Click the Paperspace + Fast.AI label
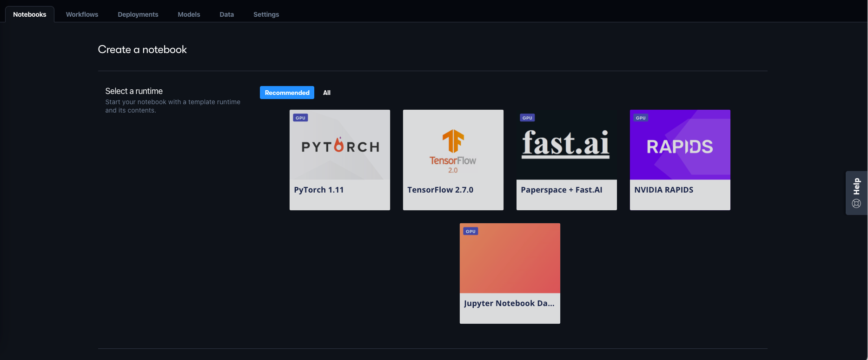 click(562, 190)
